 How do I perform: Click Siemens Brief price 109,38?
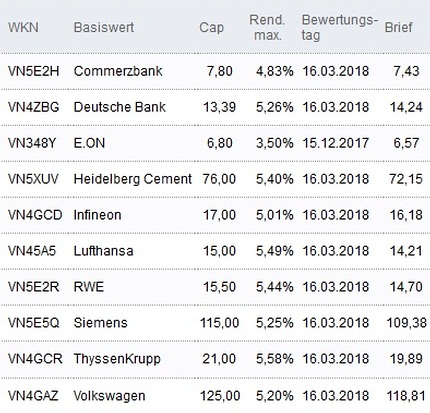tap(406, 323)
